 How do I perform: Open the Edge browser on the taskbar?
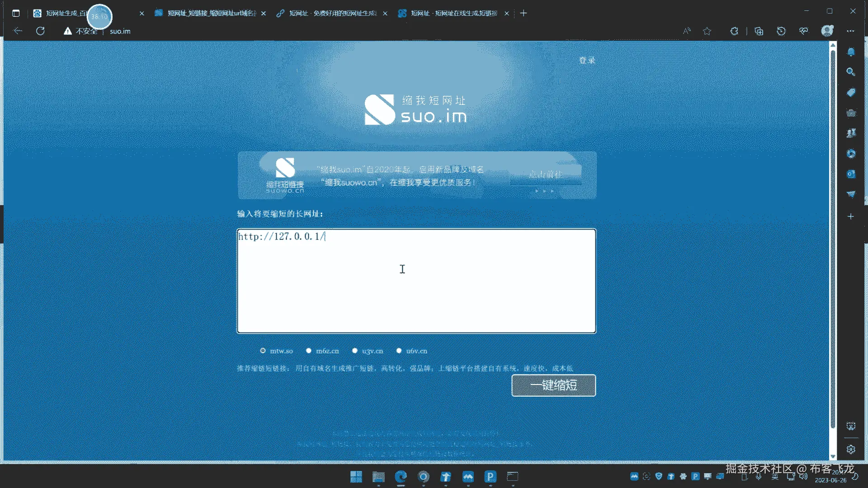tap(401, 477)
